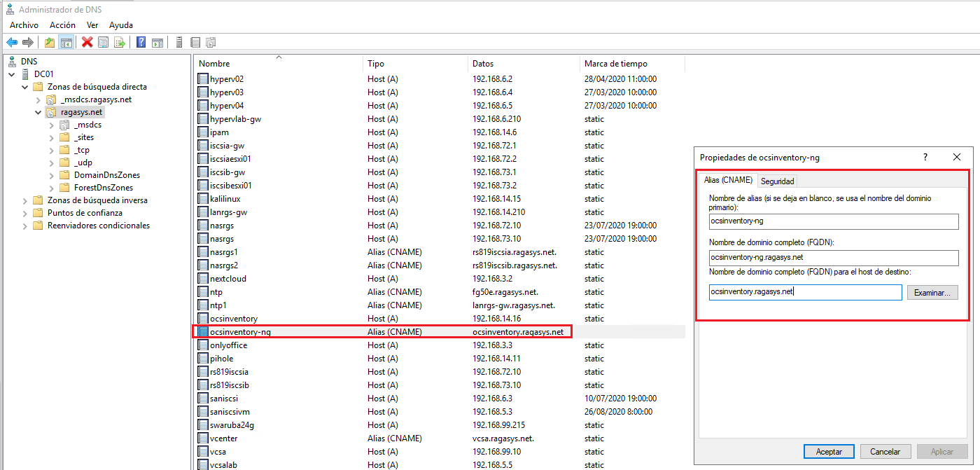
Task: Click the Back navigation arrow icon
Action: coord(10,42)
